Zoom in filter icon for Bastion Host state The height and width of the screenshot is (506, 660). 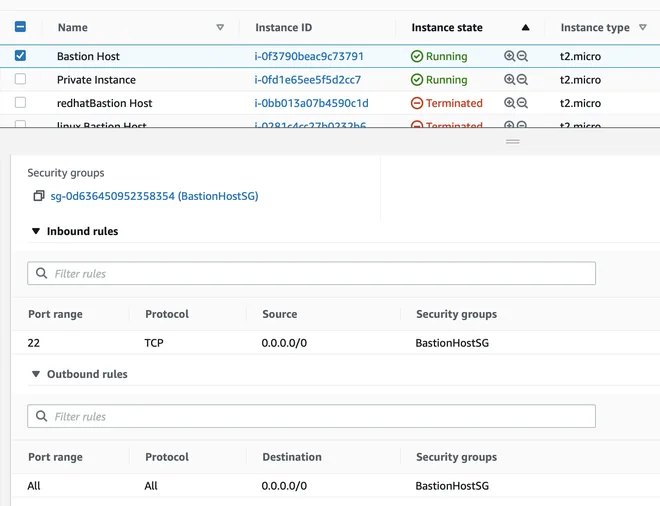(x=509, y=56)
